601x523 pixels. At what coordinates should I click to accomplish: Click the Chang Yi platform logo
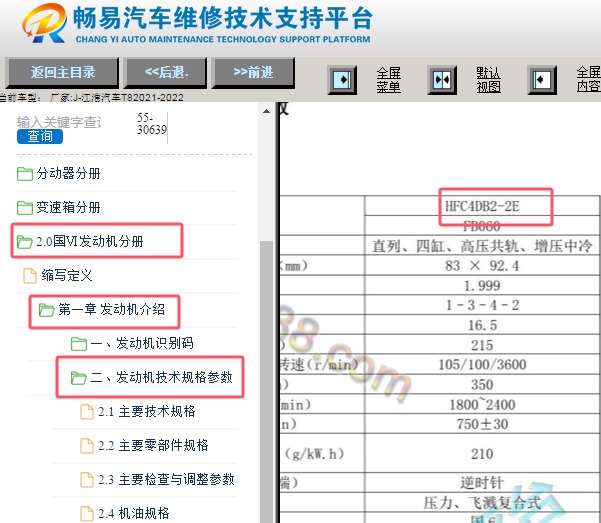tap(44, 23)
